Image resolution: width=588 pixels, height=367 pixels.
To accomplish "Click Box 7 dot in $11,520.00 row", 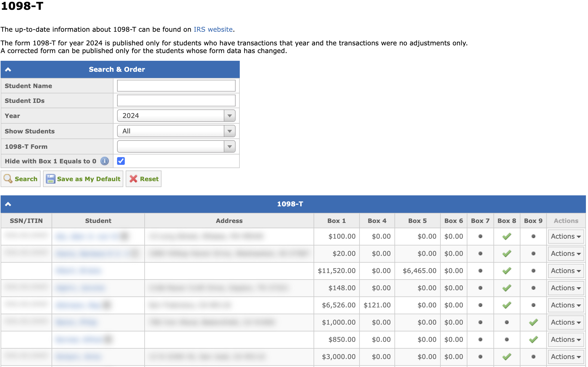I will (480, 271).
